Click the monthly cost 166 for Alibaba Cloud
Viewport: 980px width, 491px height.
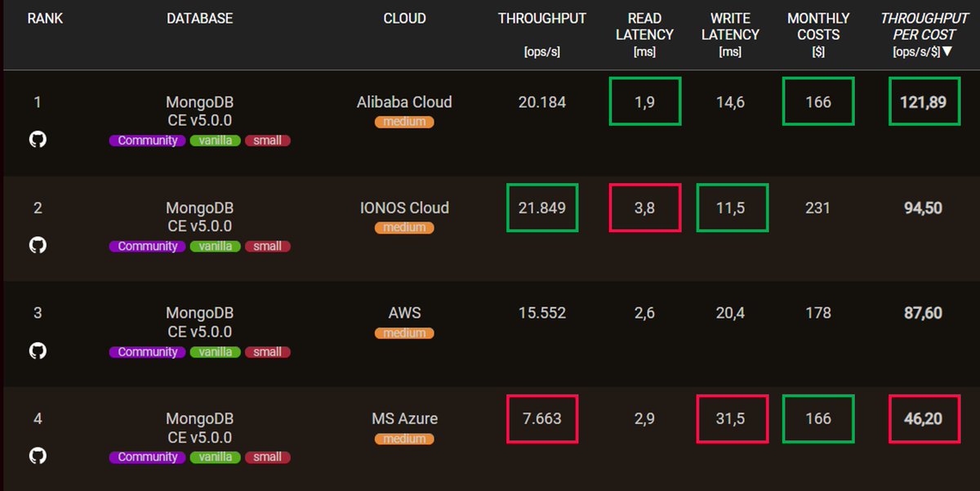818,102
